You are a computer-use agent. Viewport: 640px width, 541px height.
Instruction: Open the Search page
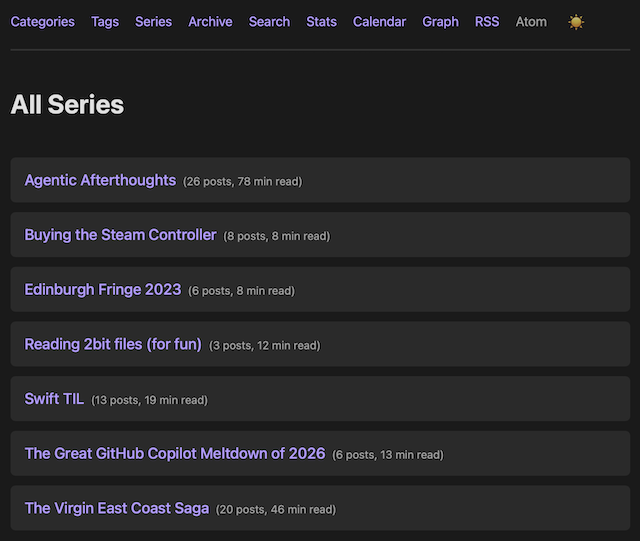click(x=269, y=22)
